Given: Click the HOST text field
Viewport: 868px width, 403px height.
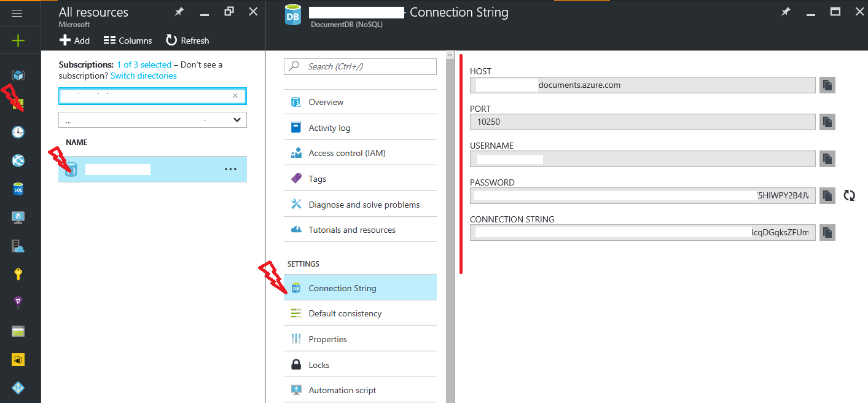Looking at the screenshot, I should (x=643, y=85).
